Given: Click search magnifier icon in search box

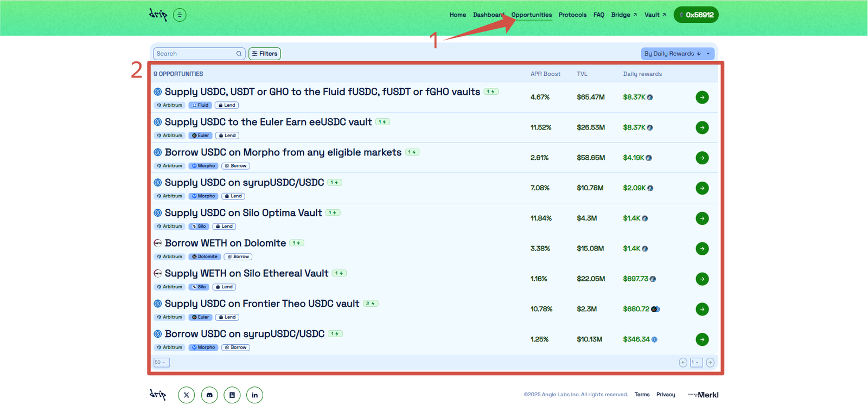Looking at the screenshot, I should pyautogui.click(x=239, y=54).
